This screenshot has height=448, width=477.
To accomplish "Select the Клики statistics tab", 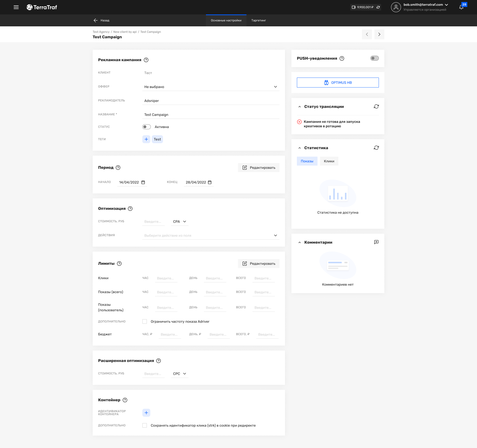I will [x=329, y=161].
